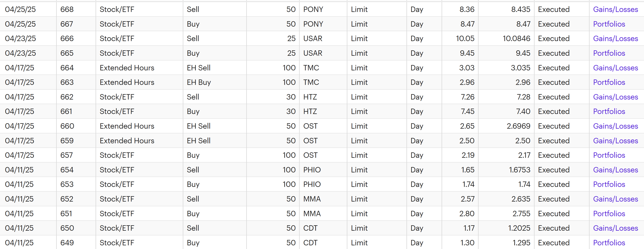Go to Portfolios for MMA buy order 651
The height and width of the screenshot is (249, 644).
609,214
